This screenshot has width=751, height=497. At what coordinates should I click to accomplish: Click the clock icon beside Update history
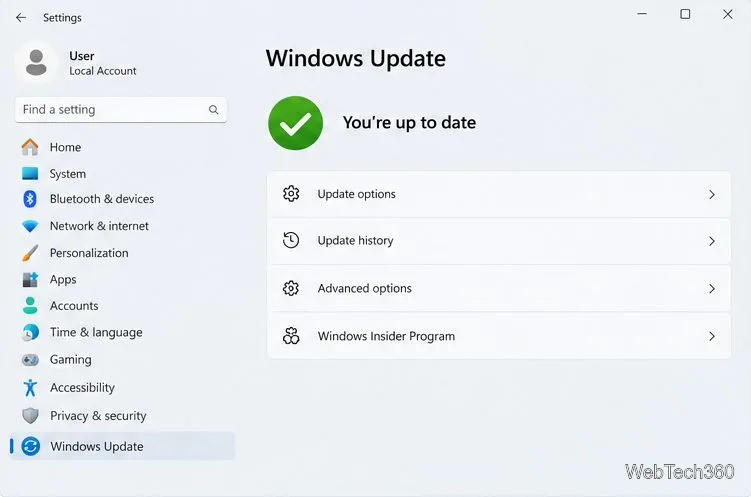(291, 240)
